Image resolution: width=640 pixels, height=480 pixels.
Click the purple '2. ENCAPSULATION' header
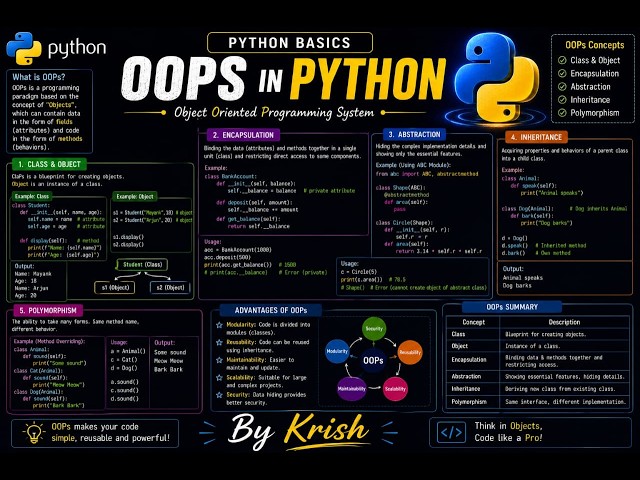[243, 135]
